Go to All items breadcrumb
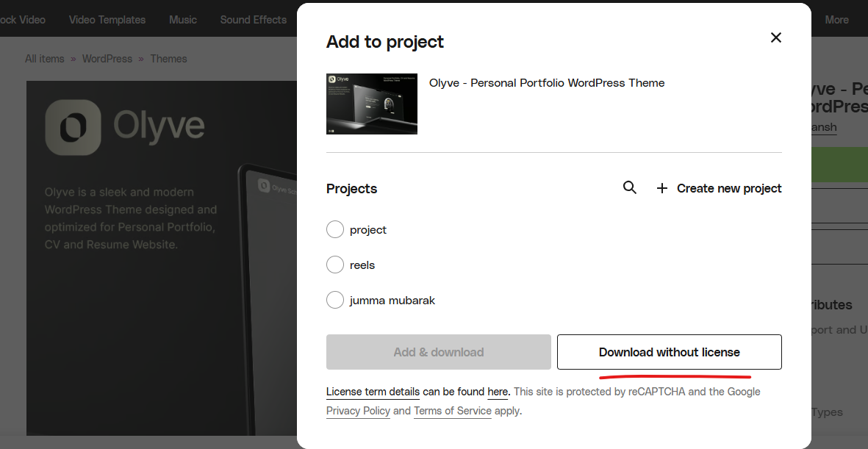 [45, 59]
